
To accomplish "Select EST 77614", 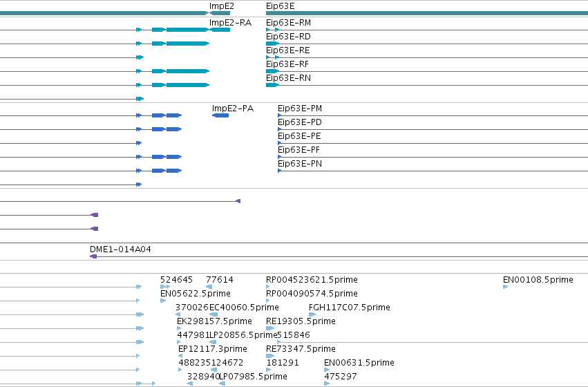I will 220,280.
